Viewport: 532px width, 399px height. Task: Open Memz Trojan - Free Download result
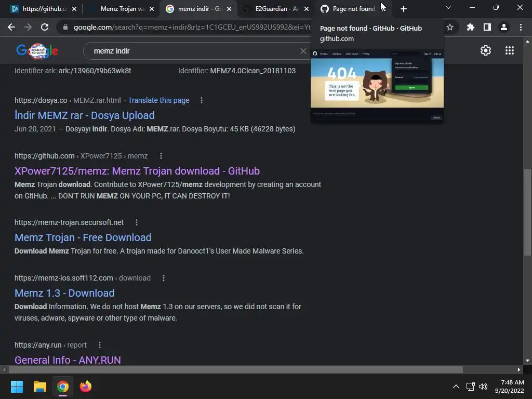click(x=83, y=237)
